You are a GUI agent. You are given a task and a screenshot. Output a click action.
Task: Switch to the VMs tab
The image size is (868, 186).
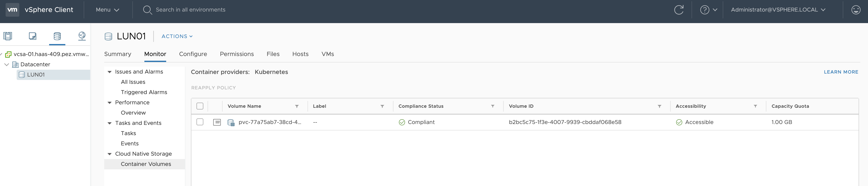[x=327, y=54]
